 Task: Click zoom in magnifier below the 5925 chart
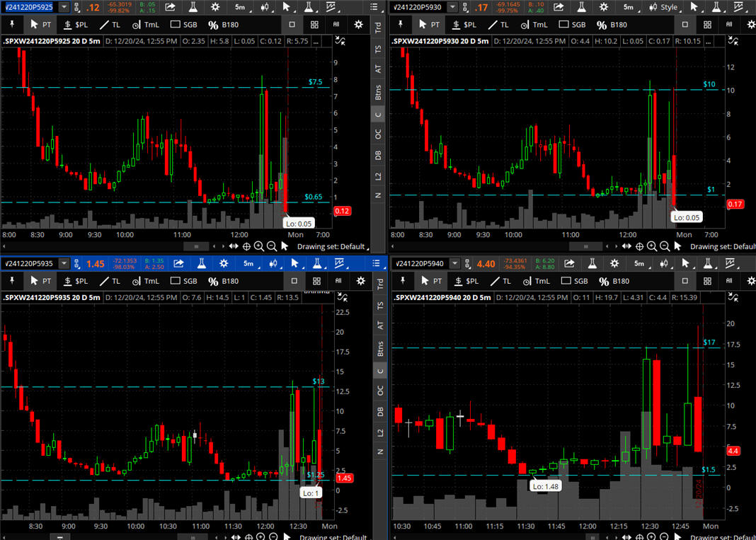259,246
